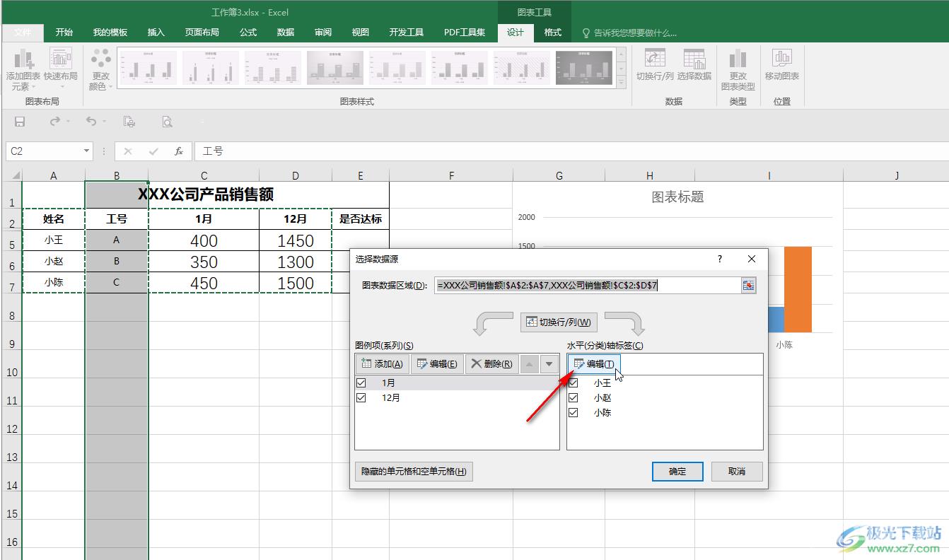The image size is (949, 560).
Task: Click the insert function fx icon
Action: [x=179, y=151]
